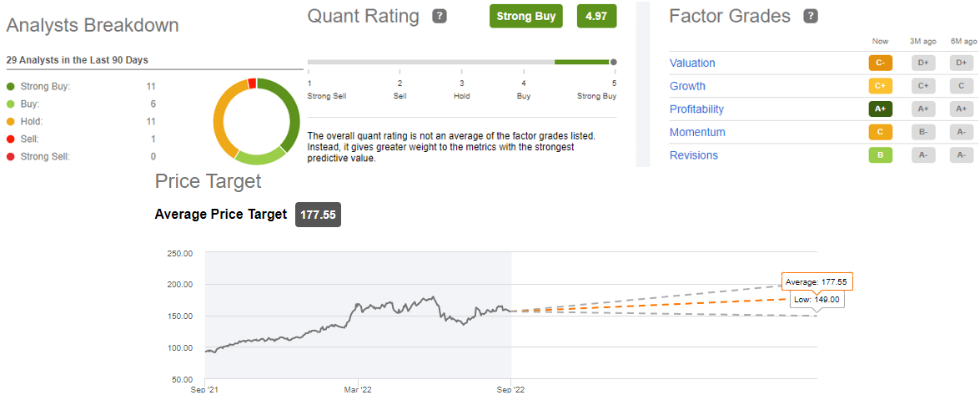
Task: Select the light green Buy legend dot
Action: [x=11, y=104]
